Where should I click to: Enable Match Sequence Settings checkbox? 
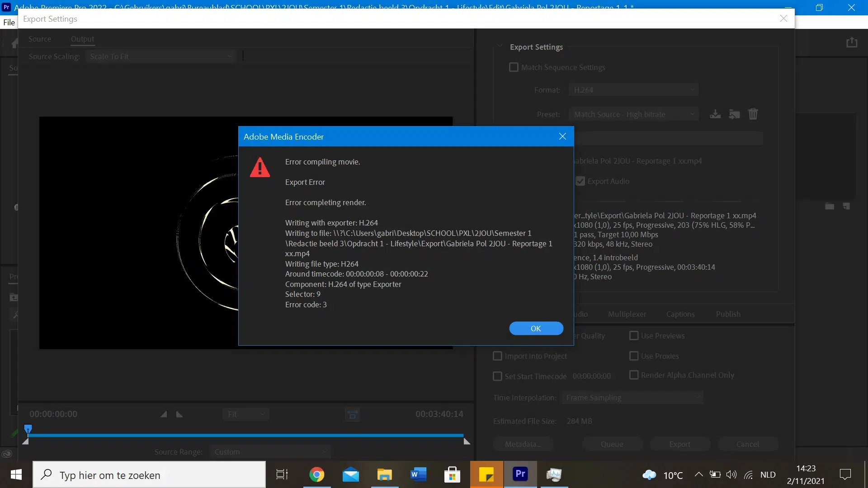point(514,67)
